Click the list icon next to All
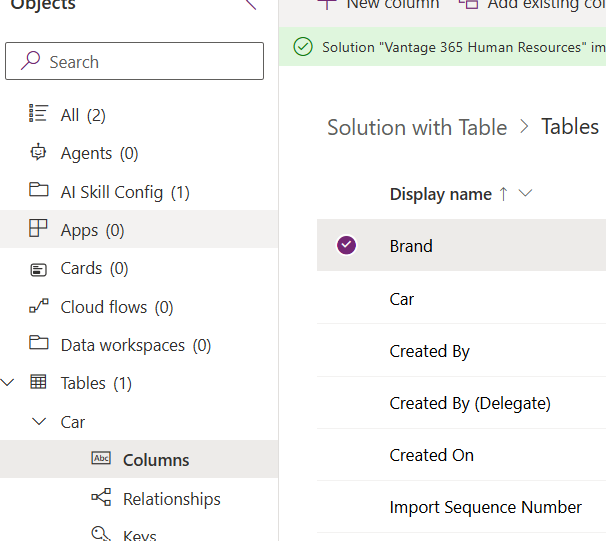 point(39,113)
